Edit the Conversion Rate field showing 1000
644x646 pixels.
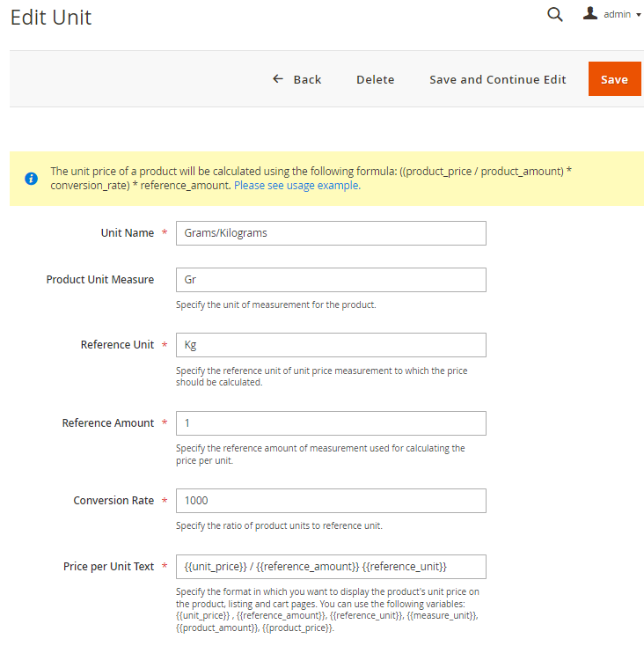pos(331,501)
